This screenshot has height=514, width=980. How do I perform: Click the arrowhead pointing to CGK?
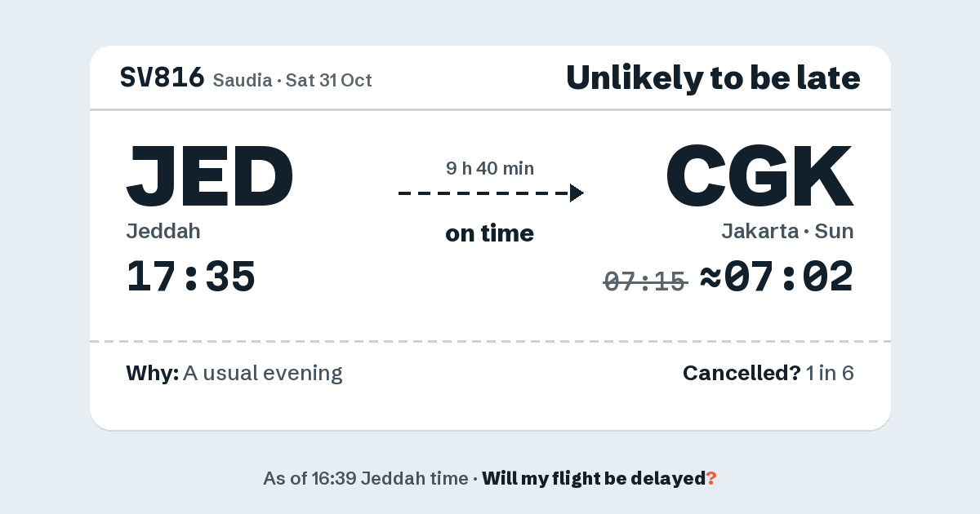tap(577, 193)
